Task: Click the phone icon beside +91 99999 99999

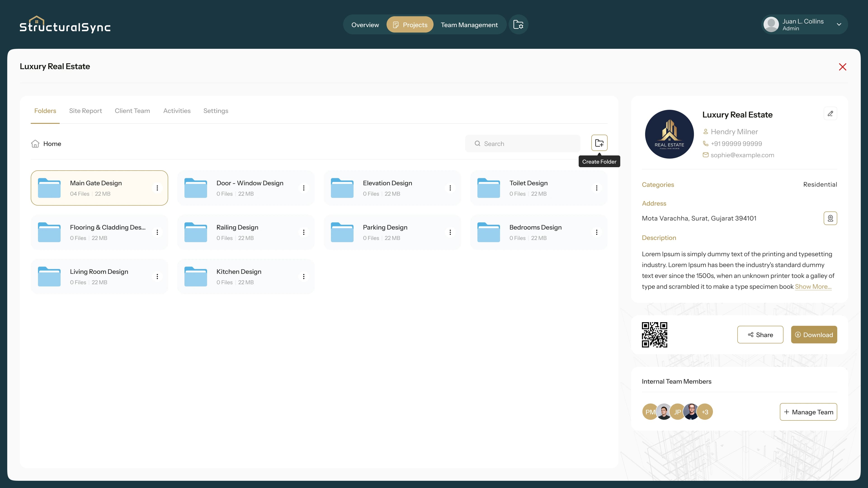Action: click(705, 143)
